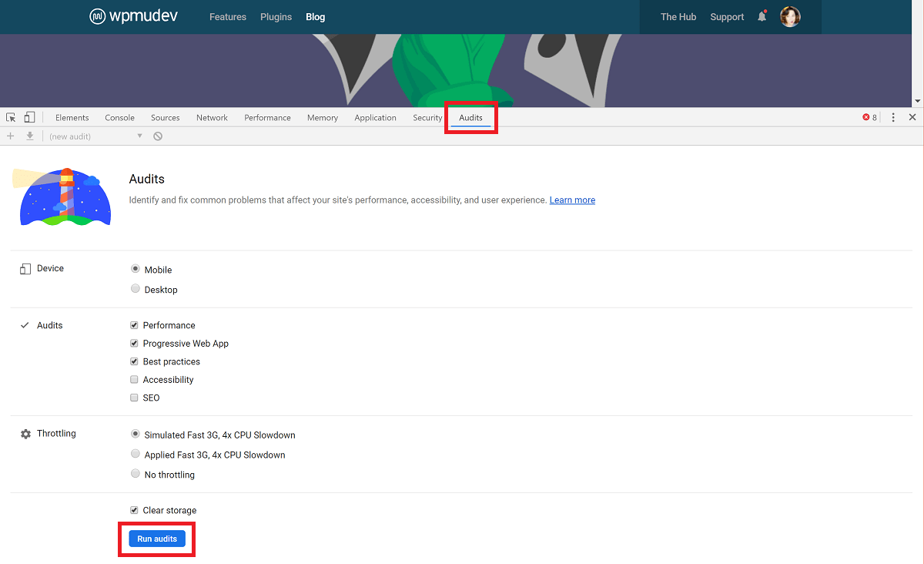Open the Learn more link

point(572,200)
